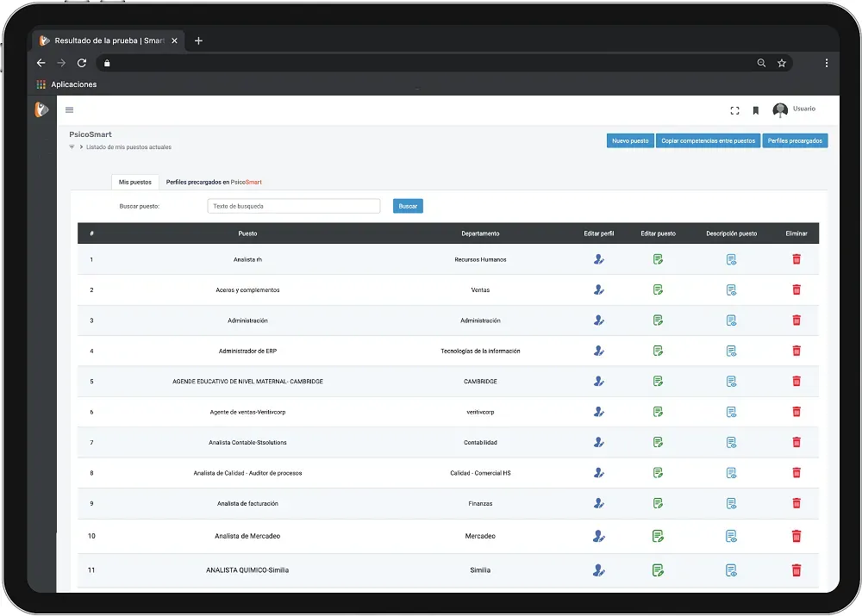The image size is (862, 616).
Task: View position description for Administrador de ERP
Action: [x=731, y=351]
